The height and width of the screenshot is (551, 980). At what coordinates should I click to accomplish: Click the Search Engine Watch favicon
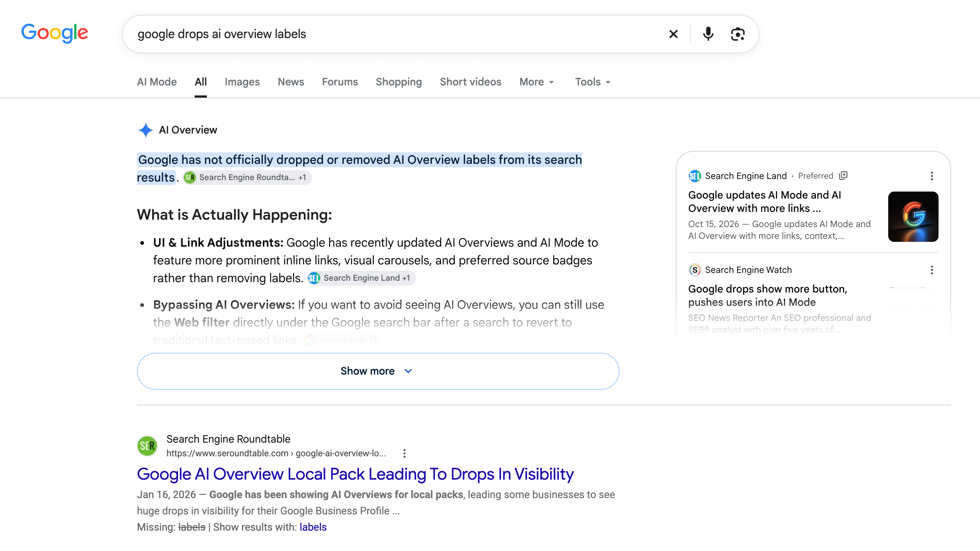point(695,270)
